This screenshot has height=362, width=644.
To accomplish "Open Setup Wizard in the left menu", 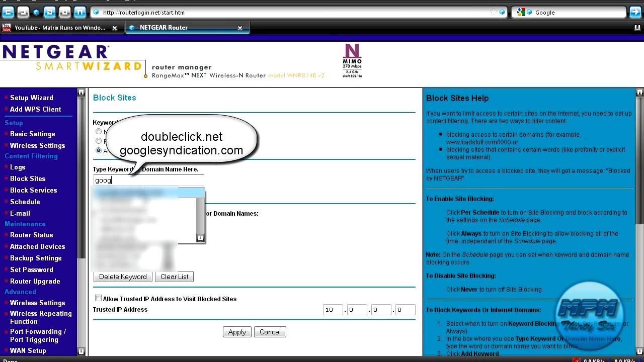I will coord(31,98).
